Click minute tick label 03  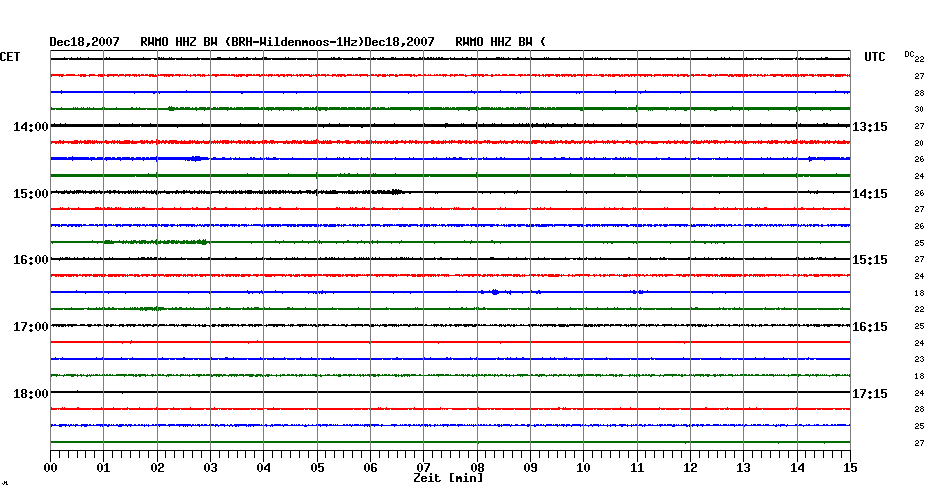(x=211, y=468)
